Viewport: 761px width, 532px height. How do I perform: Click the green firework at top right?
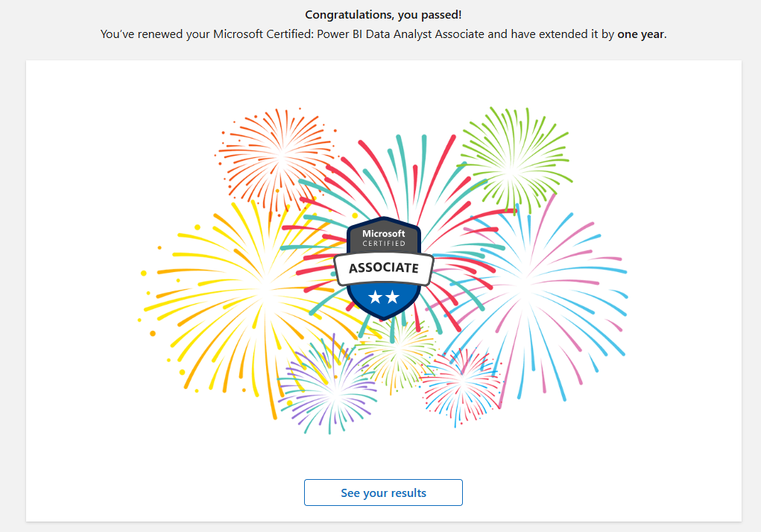pos(511,158)
